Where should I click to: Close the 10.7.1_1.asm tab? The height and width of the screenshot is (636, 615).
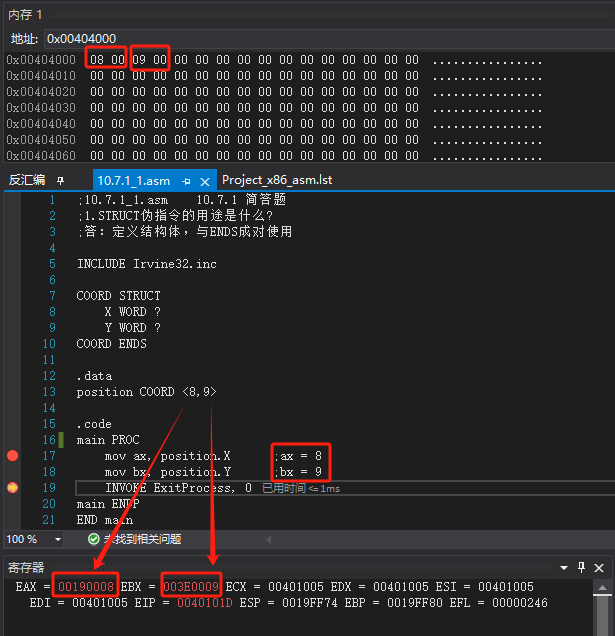click(205, 182)
